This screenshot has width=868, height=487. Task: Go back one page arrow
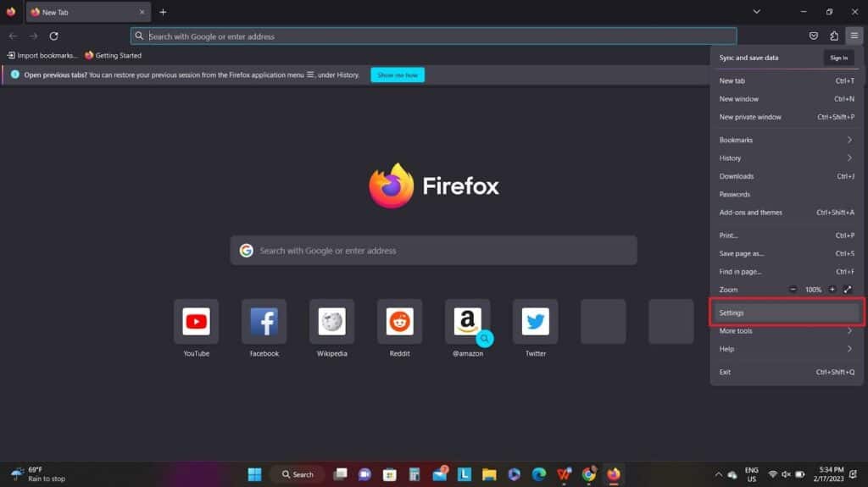coord(14,36)
